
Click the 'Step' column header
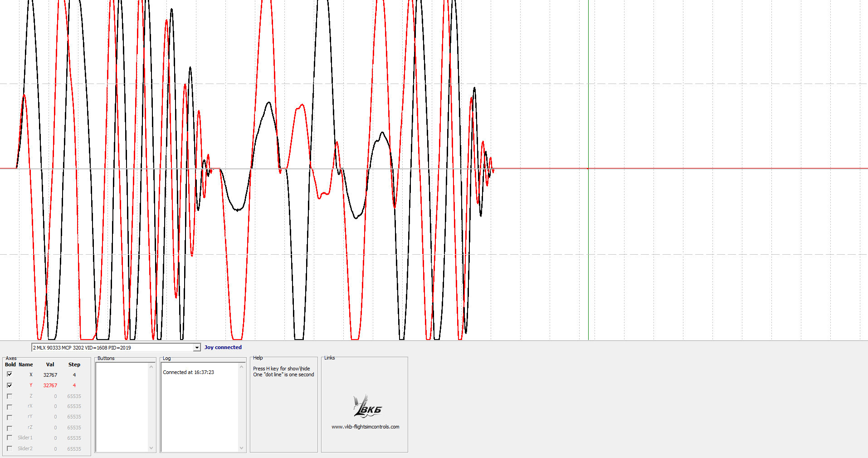point(74,364)
